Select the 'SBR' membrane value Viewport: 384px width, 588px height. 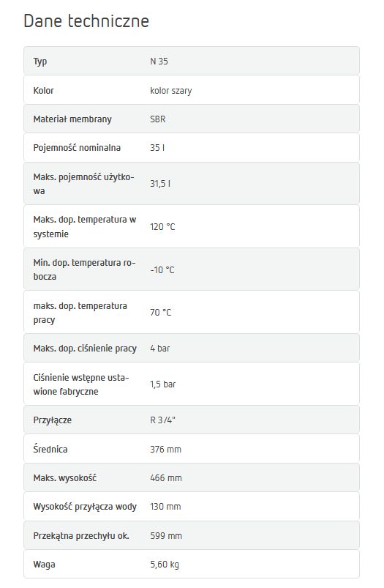click(158, 119)
